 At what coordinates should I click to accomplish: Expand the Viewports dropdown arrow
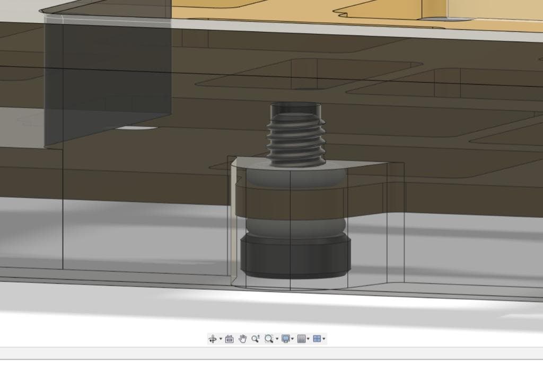point(323,340)
